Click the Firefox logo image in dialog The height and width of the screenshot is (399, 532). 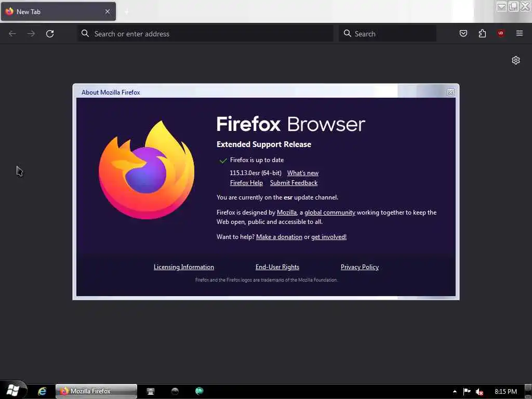(x=147, y=170)
